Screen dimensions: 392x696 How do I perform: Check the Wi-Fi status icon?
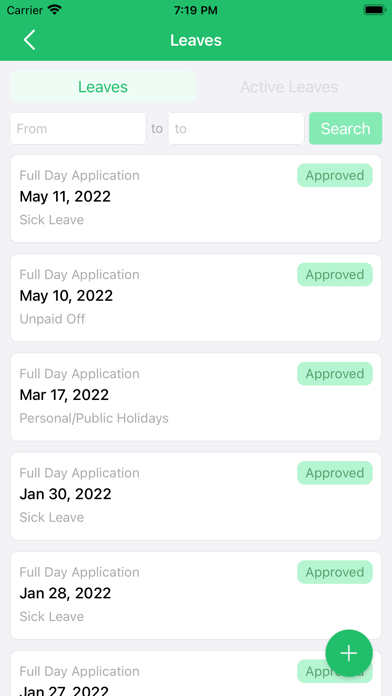tap(55, 10)
